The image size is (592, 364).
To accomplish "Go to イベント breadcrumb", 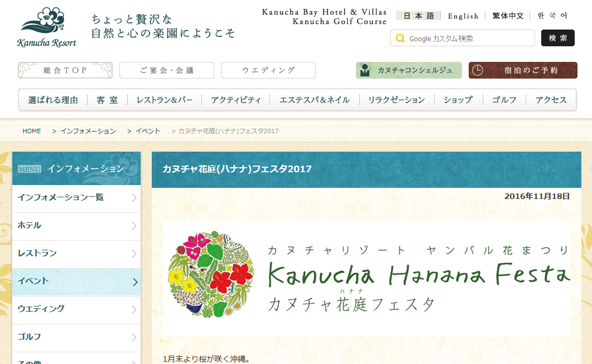I will (x=148, y=131).
